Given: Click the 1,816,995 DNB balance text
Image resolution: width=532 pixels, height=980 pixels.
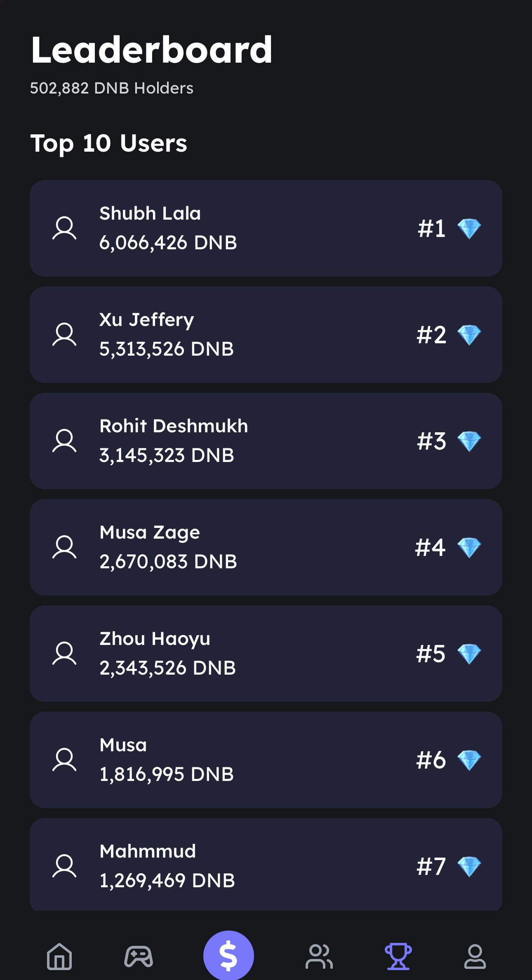Looking at the screenshot, I should [x=167, y=774].
